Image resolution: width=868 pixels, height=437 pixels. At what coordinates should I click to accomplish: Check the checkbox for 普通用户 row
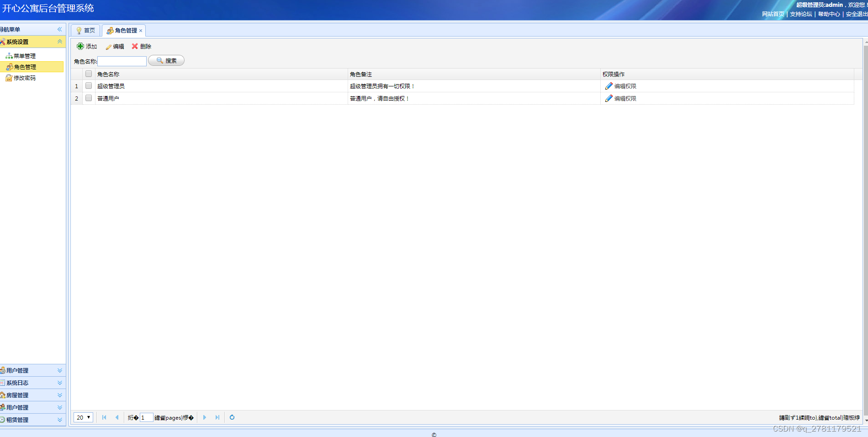(89, 98)
